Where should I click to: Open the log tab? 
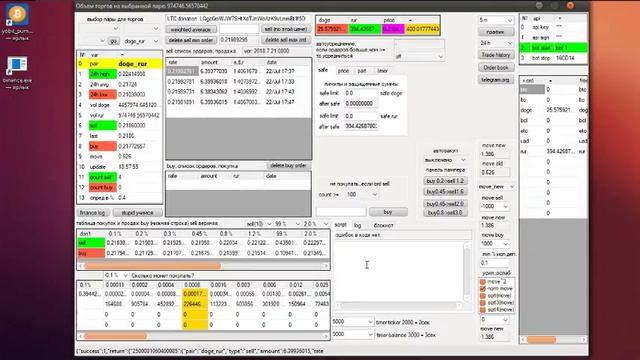coord(358,225)
